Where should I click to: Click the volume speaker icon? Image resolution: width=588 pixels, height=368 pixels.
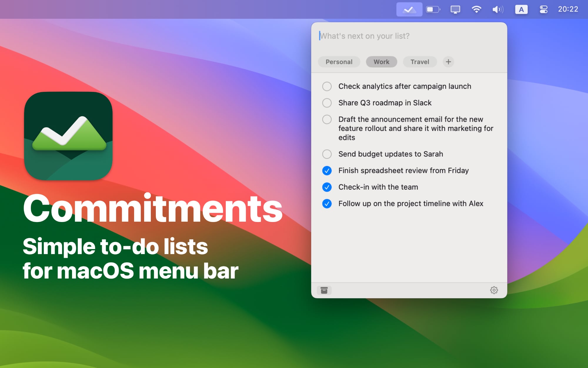pyautogui.click(x=498, y=9)
